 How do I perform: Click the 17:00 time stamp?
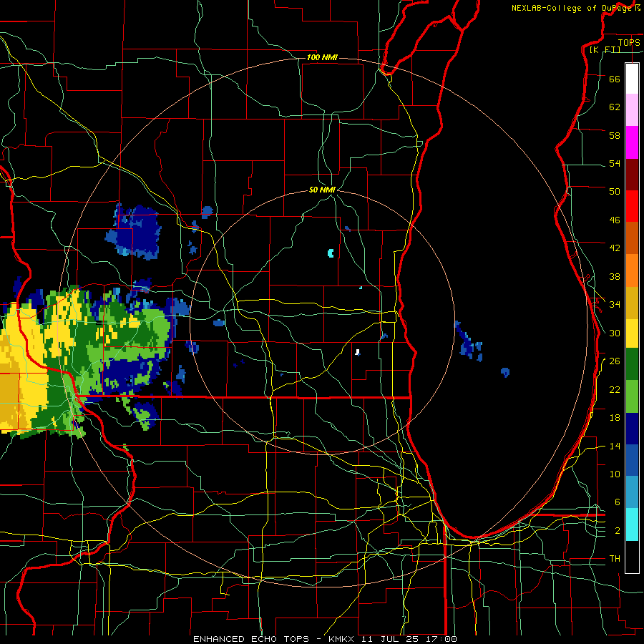(x=442, y=639)
